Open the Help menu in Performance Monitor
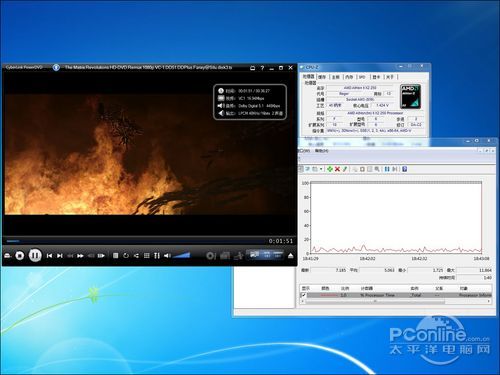Screen dimensions: 500x375 (322, 151)
